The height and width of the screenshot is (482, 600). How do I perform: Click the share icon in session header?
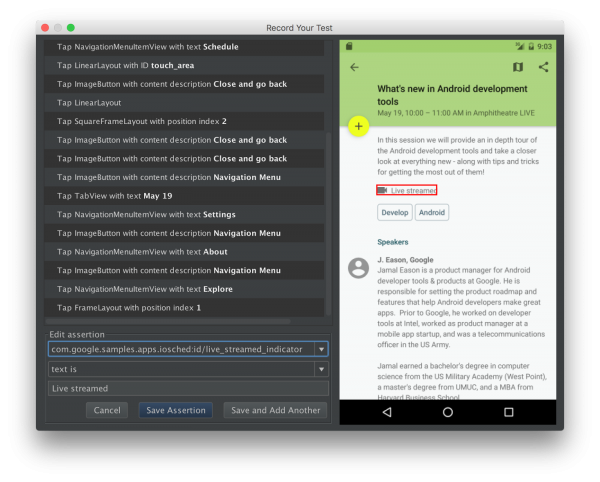click(x=543, y=67)
